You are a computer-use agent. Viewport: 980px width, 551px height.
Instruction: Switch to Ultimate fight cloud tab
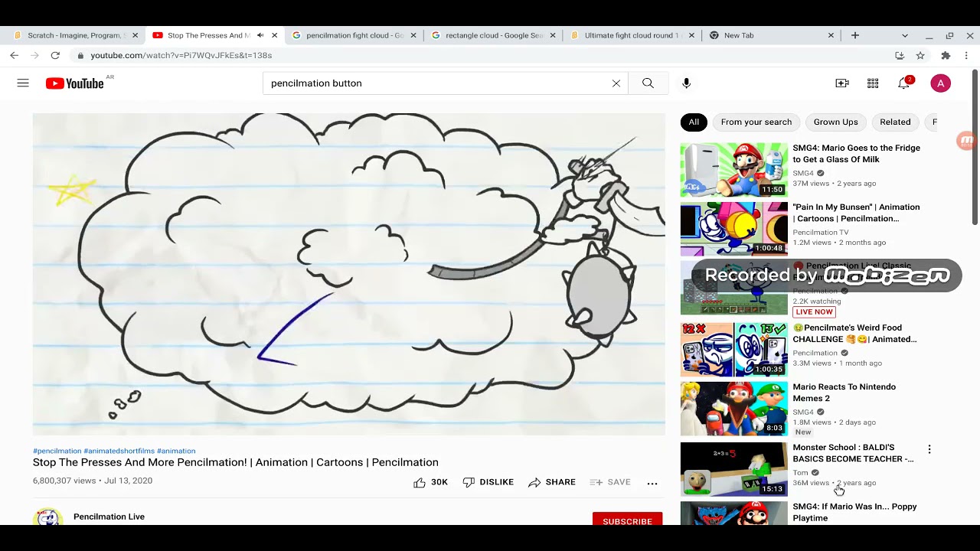pyautogui.click(x=632, y=35)
